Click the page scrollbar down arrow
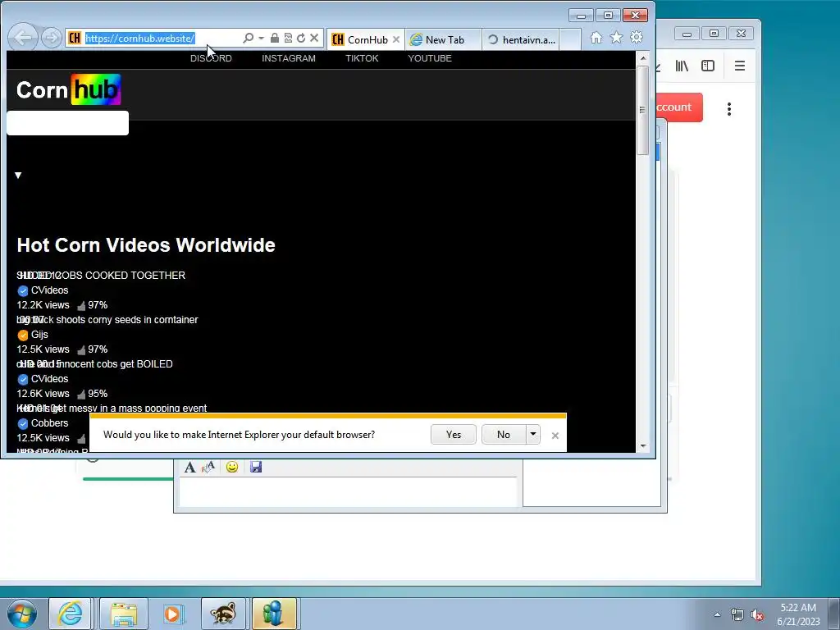 [643, 445]
